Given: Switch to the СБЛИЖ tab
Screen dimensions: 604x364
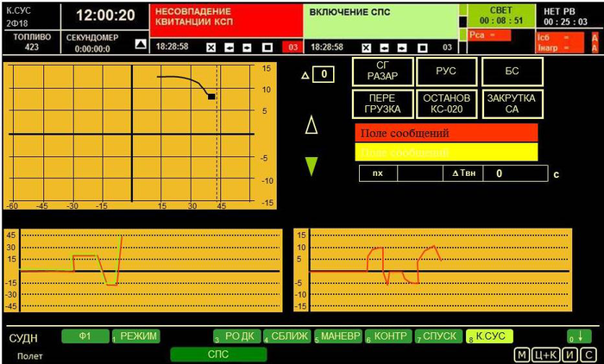Looking at the screenshot, I should click(x=287, y=336).
